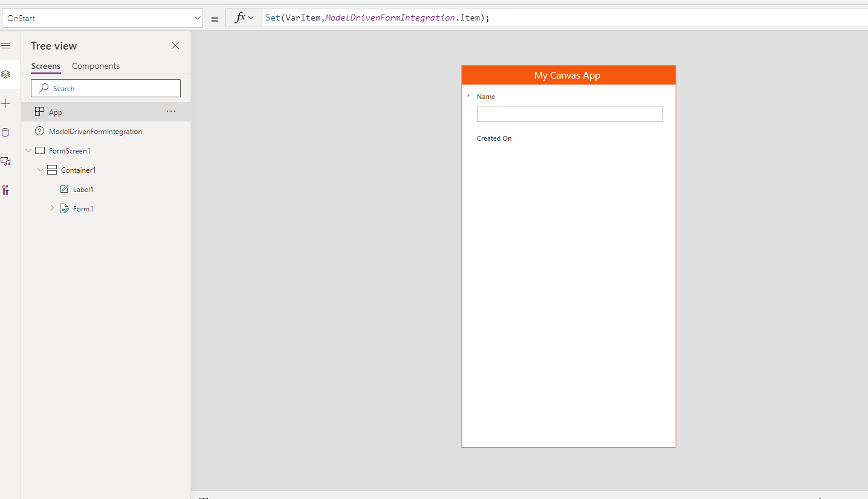Click the orange My Canvas App header

pos(568,76)
